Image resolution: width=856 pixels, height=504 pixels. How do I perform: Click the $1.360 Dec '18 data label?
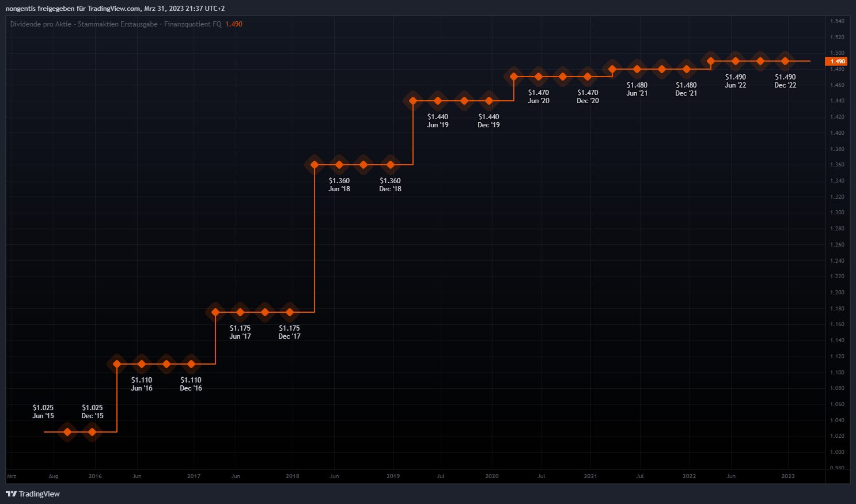pos(390,184)
